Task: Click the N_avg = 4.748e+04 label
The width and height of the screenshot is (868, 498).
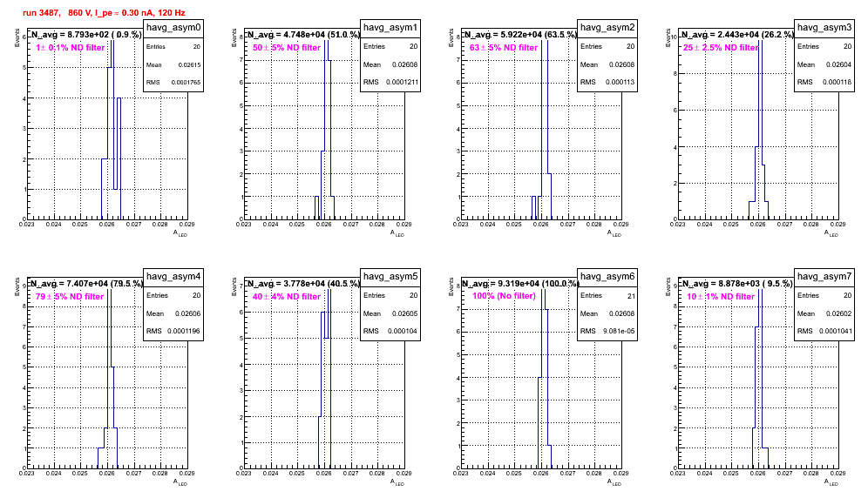Action: coord(303,34)
